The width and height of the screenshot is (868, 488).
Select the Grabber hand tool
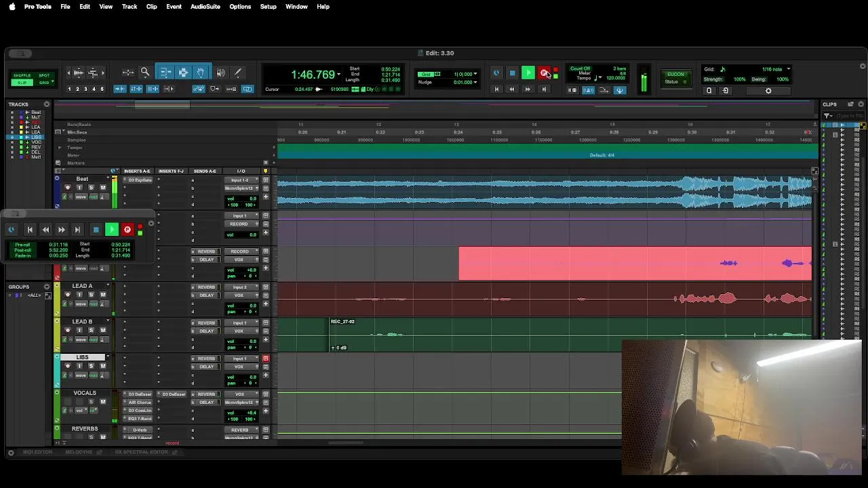[x=201, y=73]
